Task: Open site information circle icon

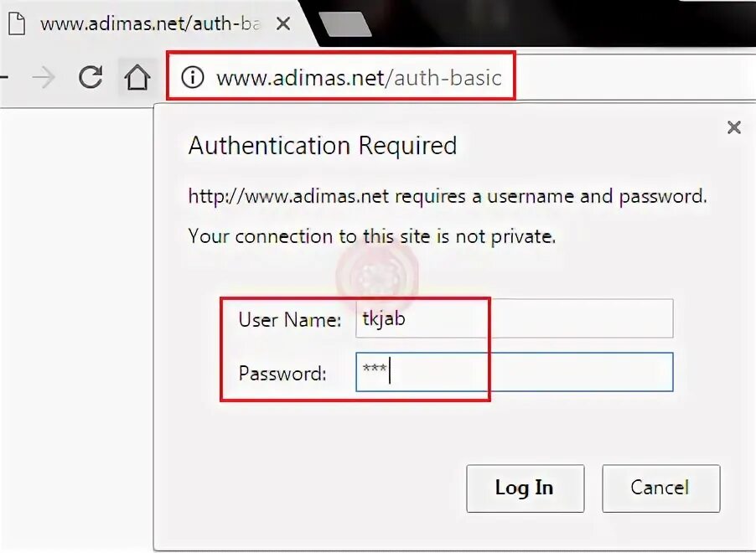Action: (193, 78)
